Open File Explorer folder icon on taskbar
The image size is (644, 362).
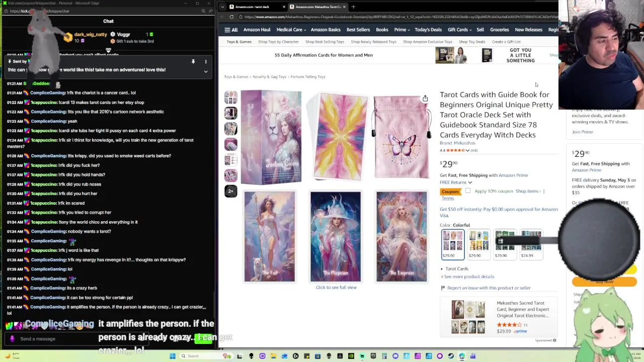click(x=273, y=356)
